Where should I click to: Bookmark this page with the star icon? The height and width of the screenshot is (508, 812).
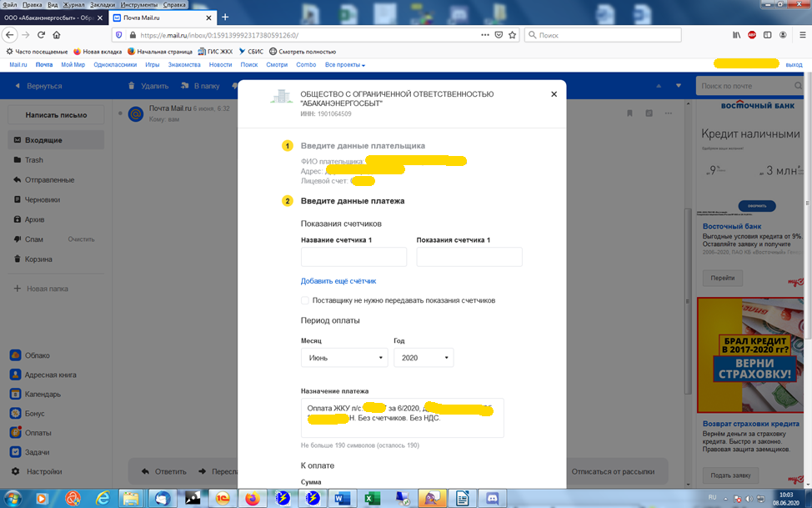512,35
